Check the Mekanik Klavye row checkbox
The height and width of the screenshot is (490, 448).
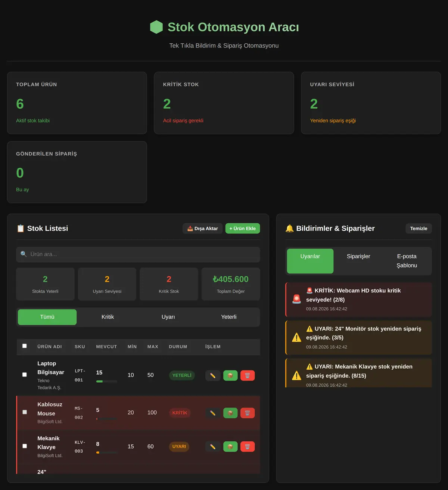click(25, 446)
